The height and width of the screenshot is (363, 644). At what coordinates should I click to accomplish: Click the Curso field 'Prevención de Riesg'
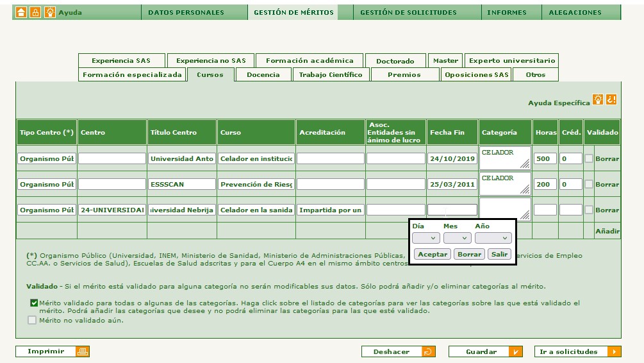tap(256, 184)
